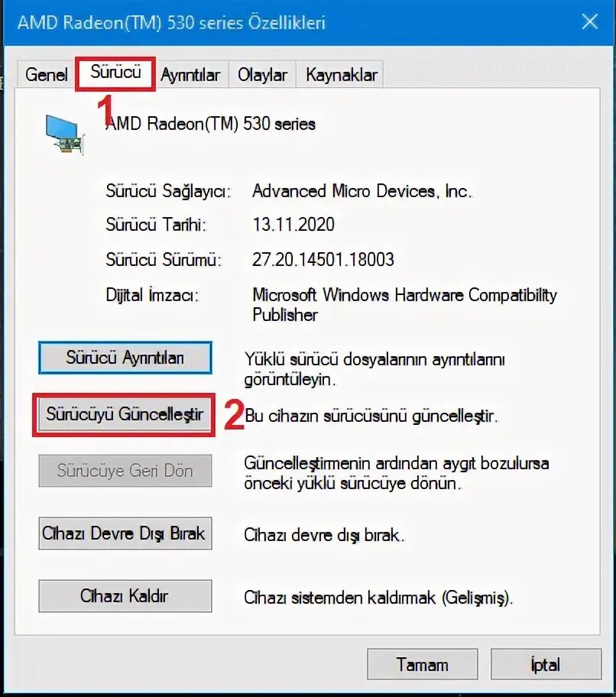616x697 pixels.
Task: Click the Advanced Micro Devices provider value
Action: (x=362, y=191)
